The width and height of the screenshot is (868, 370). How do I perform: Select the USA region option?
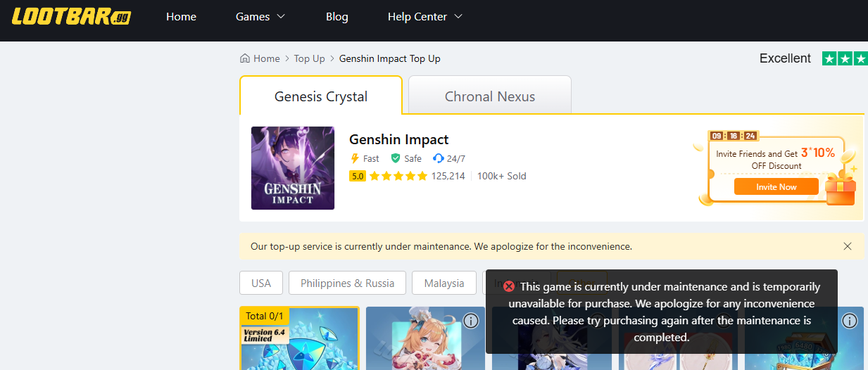(x=261, y=283)
